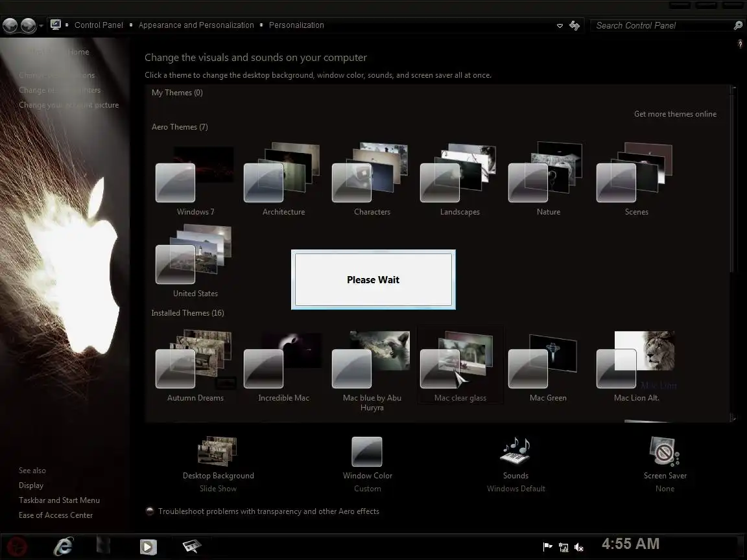Expand the address bar history dropdown
Image resolution: width=747 pixels, height=560 pixels.
tap(560, 26)
